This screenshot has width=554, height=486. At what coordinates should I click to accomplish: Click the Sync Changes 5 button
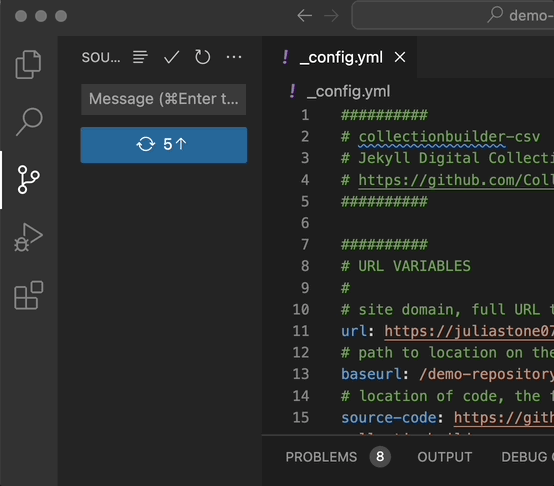tap(164, 145)
